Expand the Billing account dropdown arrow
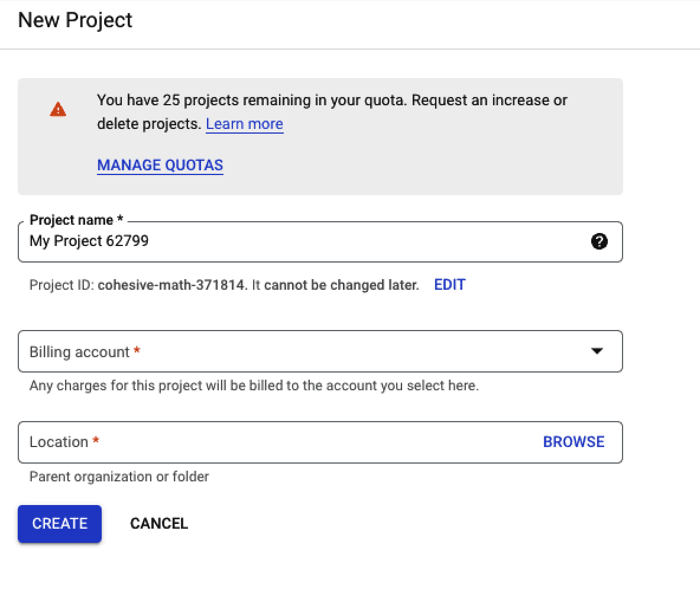Viewport: 700px width, 602px height. pos(597,351)
